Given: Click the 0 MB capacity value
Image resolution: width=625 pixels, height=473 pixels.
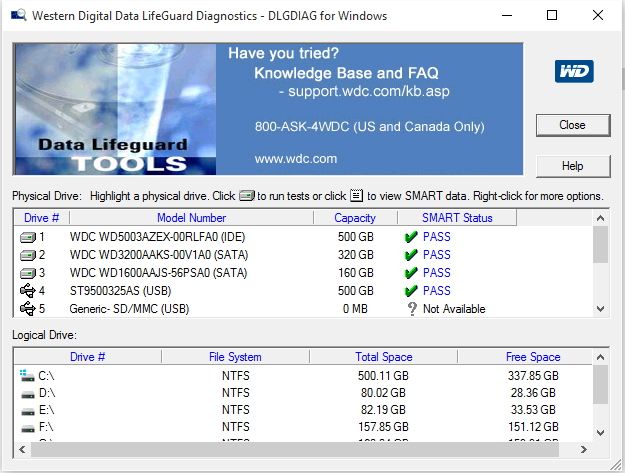Looking at the screenshot, I should (x=356, y=309).
